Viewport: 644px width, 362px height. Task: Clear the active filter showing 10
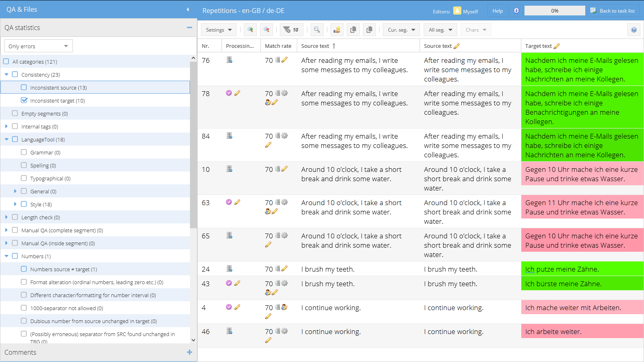pos(291,30)
